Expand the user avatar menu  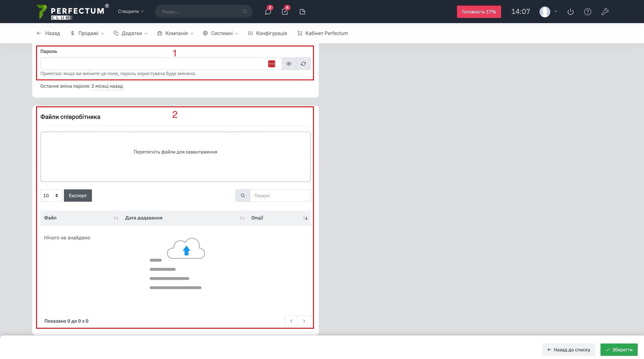coord(548,11)
